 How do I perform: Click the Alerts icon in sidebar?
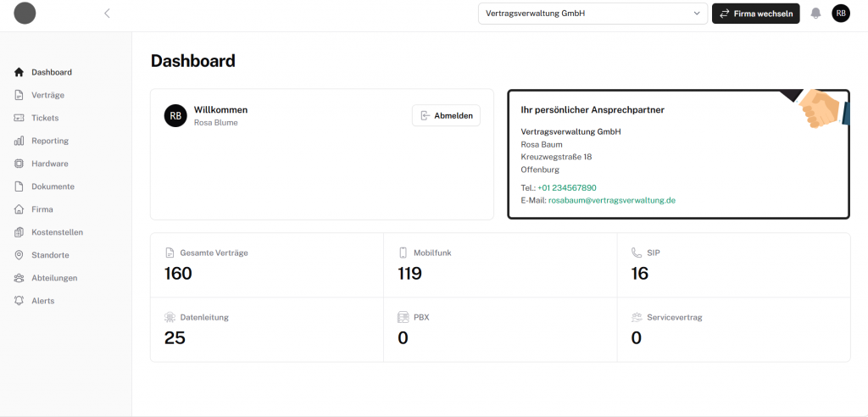click(x=19, y=301)
